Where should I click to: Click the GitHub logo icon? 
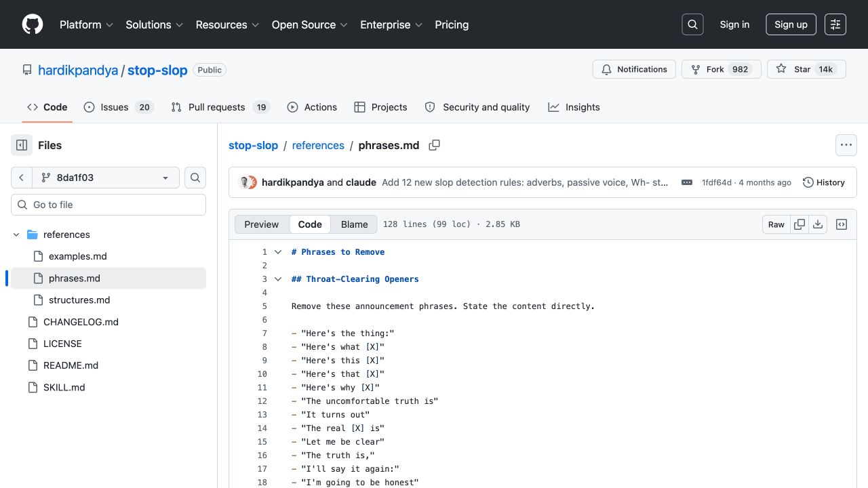point(33,24)
